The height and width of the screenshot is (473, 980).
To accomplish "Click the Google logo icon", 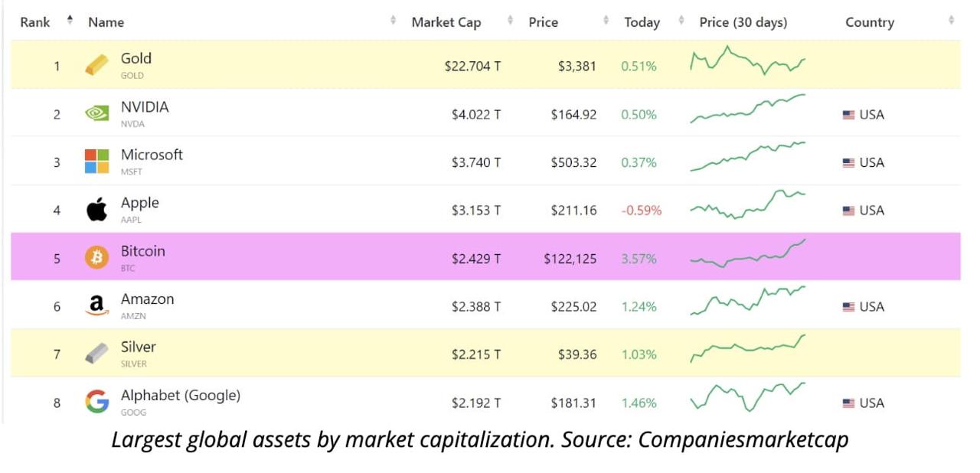I will coord(96,402).
